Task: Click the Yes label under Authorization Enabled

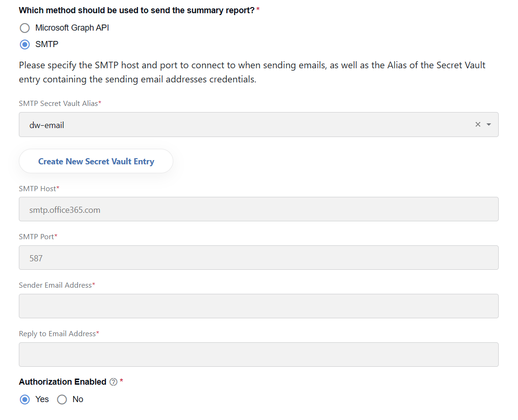Action: pyautogui.click(x=42, y=400)
